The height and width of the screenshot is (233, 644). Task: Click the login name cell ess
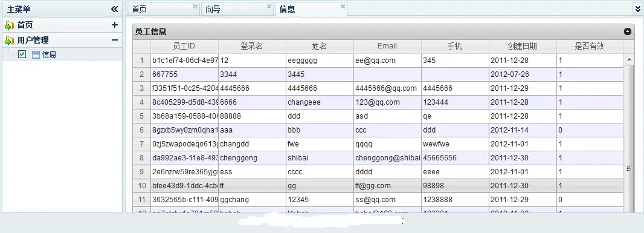[252, 172]
